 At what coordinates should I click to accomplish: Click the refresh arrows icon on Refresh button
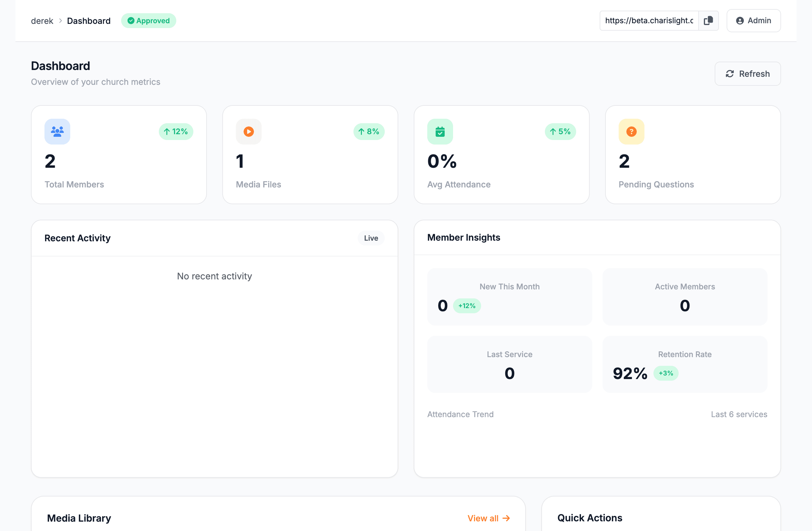coord(730,74)
